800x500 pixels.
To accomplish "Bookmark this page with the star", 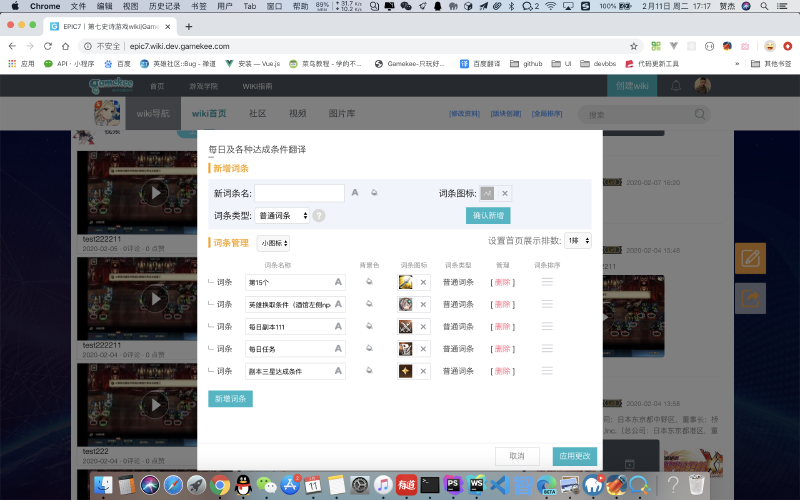I will tap(634, 46).
